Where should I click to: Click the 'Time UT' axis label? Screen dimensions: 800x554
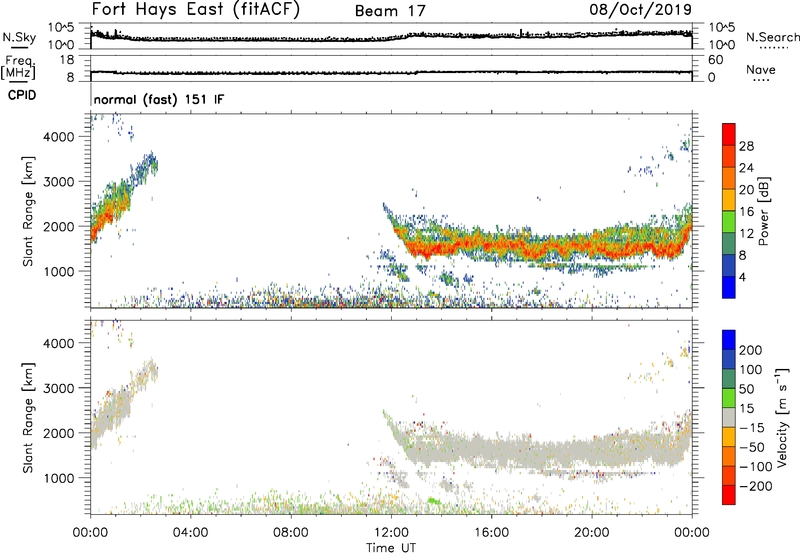tap(391, 548)
